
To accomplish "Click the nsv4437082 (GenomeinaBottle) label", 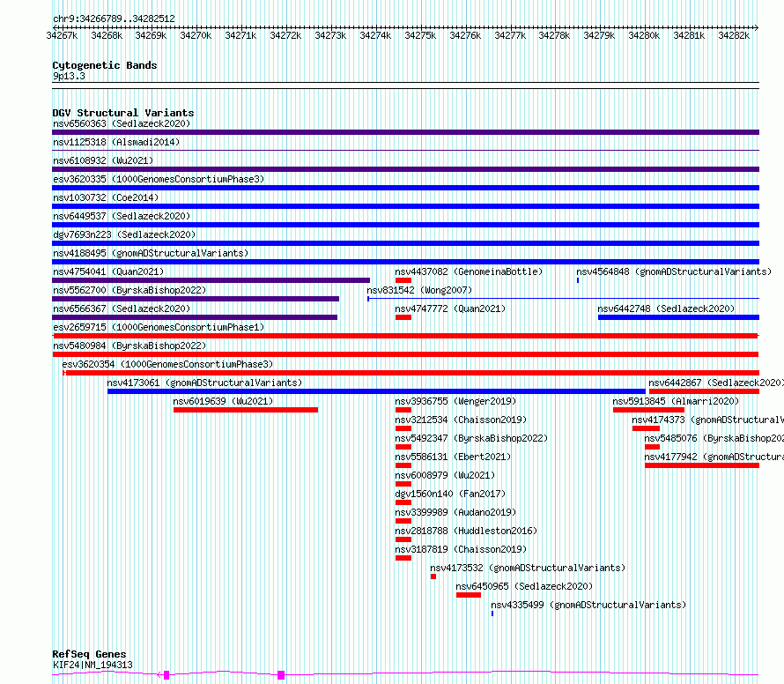I will (x=469, y=271).
